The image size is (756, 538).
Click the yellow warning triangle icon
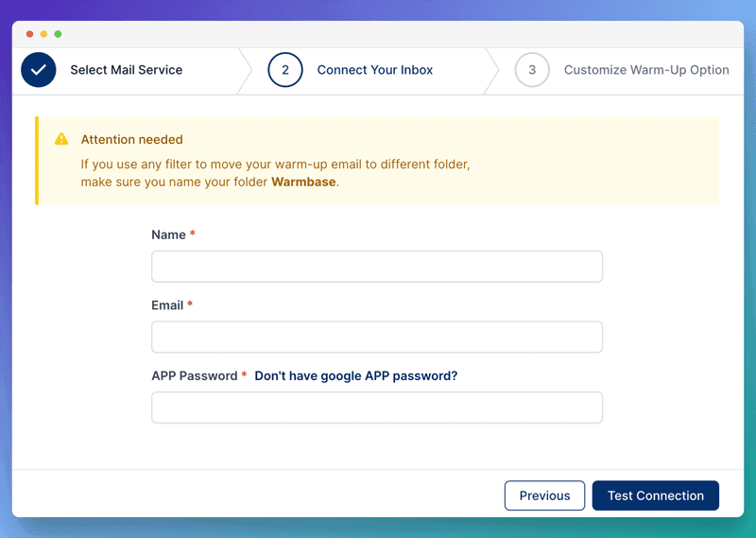click(61, 139)
